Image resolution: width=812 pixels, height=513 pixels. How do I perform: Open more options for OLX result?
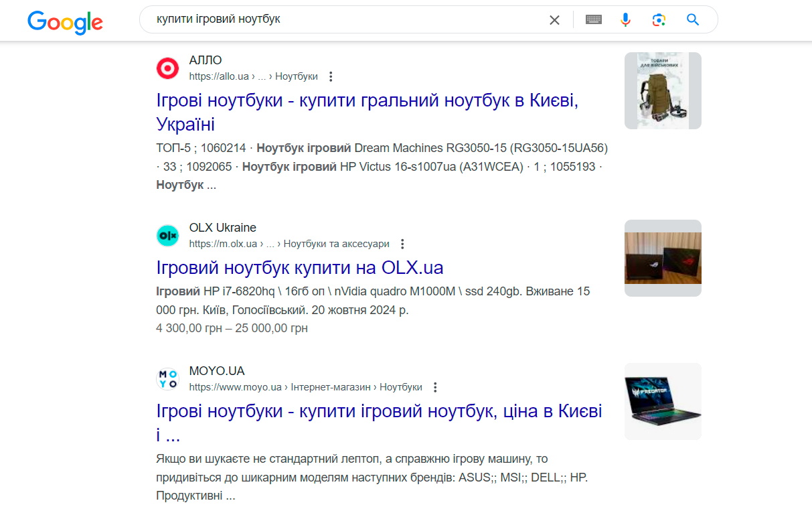pyautogui.click(x=402, y=244)
